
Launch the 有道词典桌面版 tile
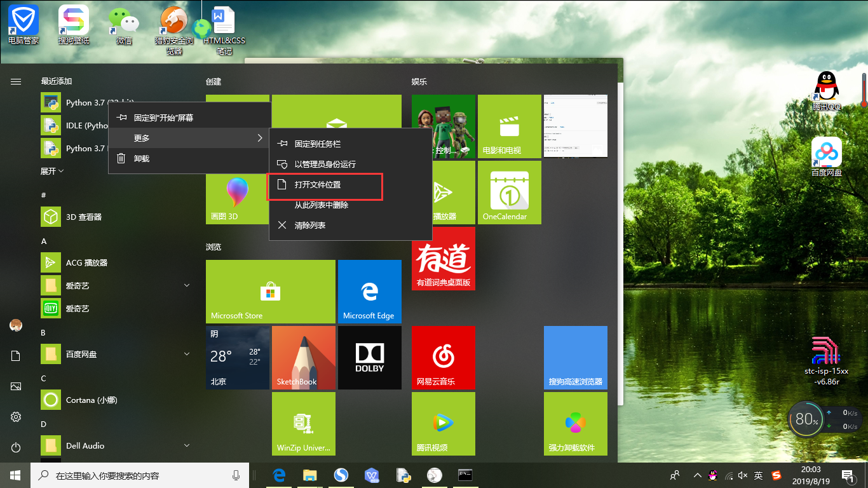click(444, 259)
